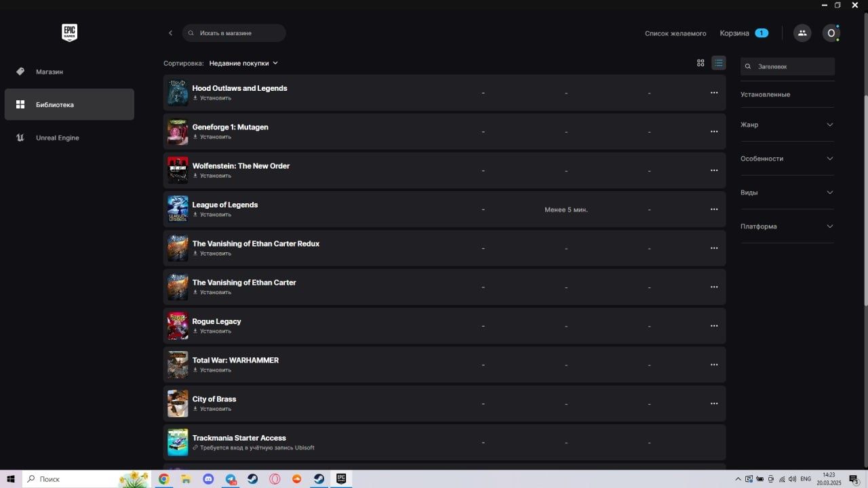Install Wolfenstein: The New Order
Screen dimensions: 868x488
[x=212, y=176]
